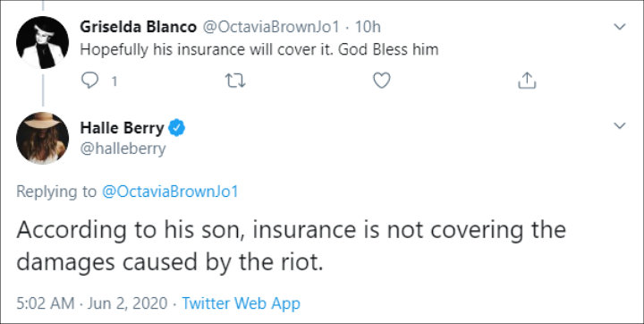The image size is (644, 324).
Task: Open the Halle Berry display name
Action: (122, 128)
